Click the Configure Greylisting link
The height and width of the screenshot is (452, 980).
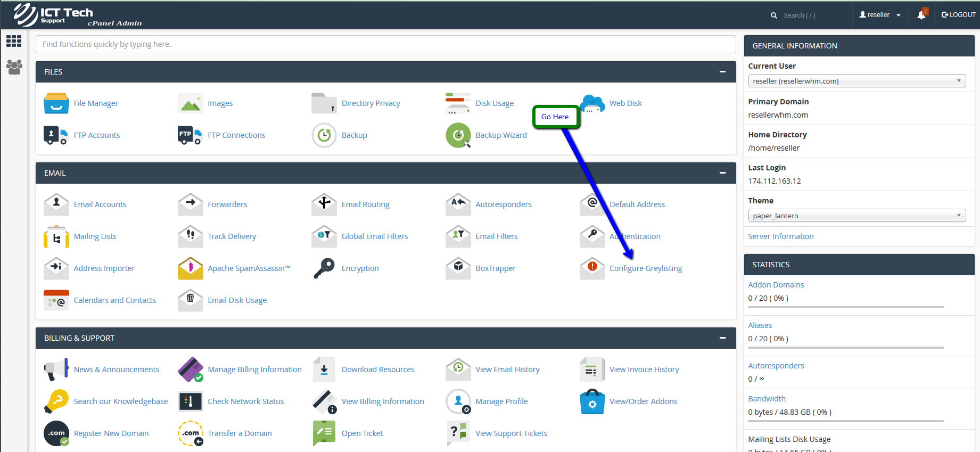[645, 268]
